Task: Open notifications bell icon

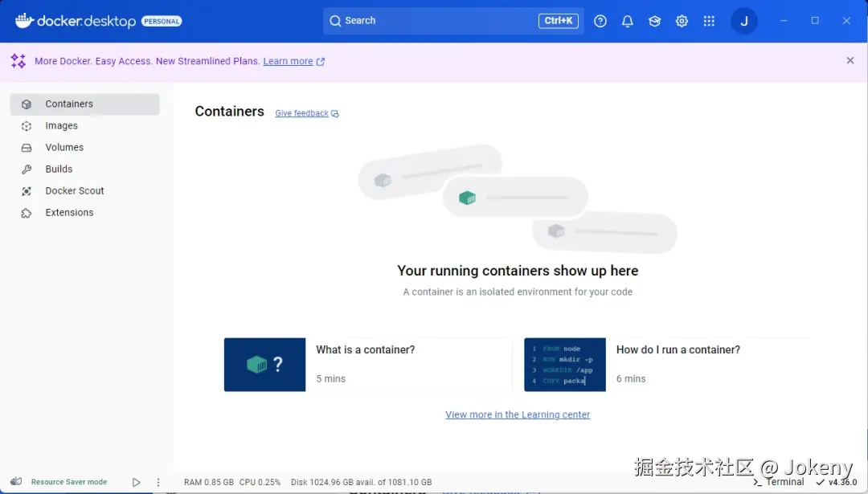Action: coord(627,21)
